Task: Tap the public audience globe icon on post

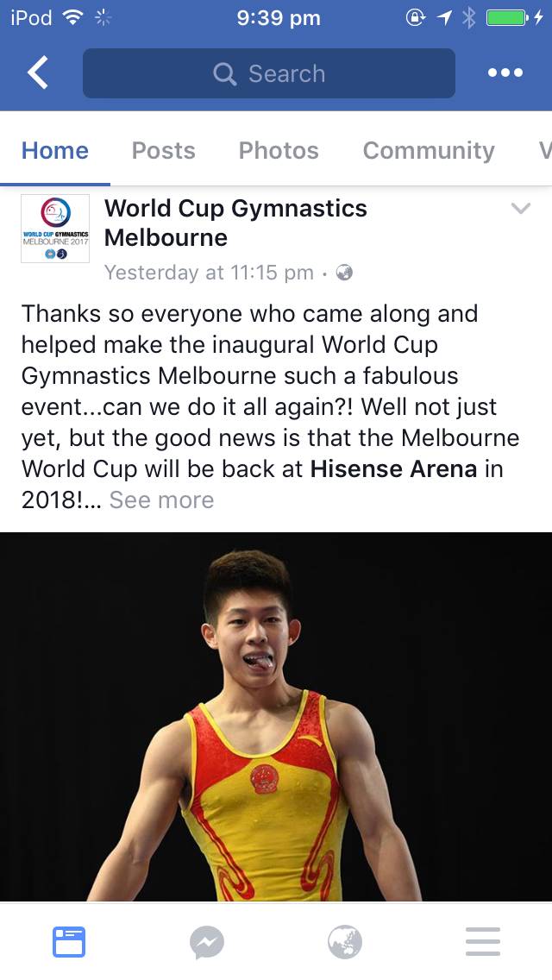Action: 344,273
